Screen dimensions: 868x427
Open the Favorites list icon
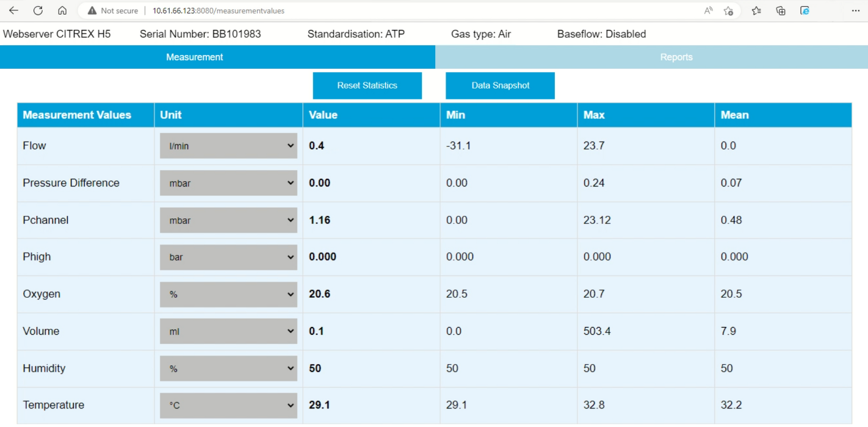tap(757, 10)
